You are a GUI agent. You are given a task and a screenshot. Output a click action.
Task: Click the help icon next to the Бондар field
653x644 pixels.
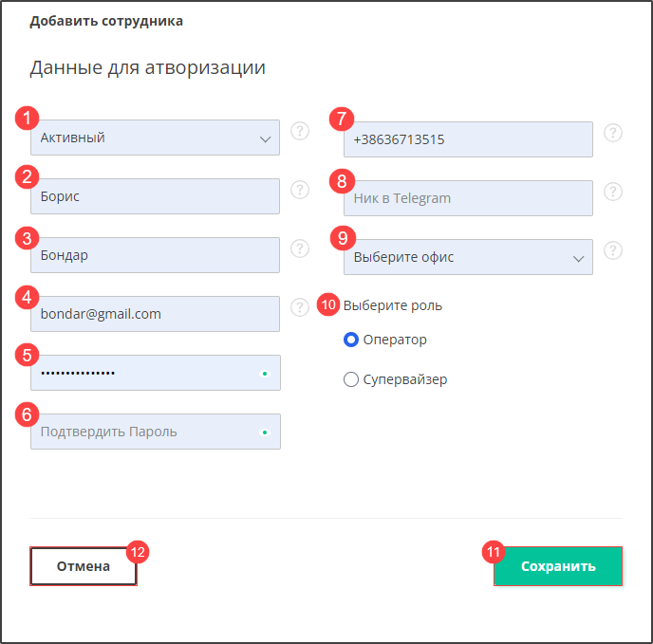pos(300,248)
